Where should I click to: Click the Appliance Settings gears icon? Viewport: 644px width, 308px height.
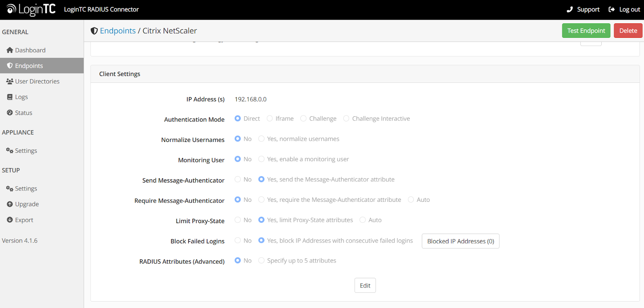click(10, 150)
